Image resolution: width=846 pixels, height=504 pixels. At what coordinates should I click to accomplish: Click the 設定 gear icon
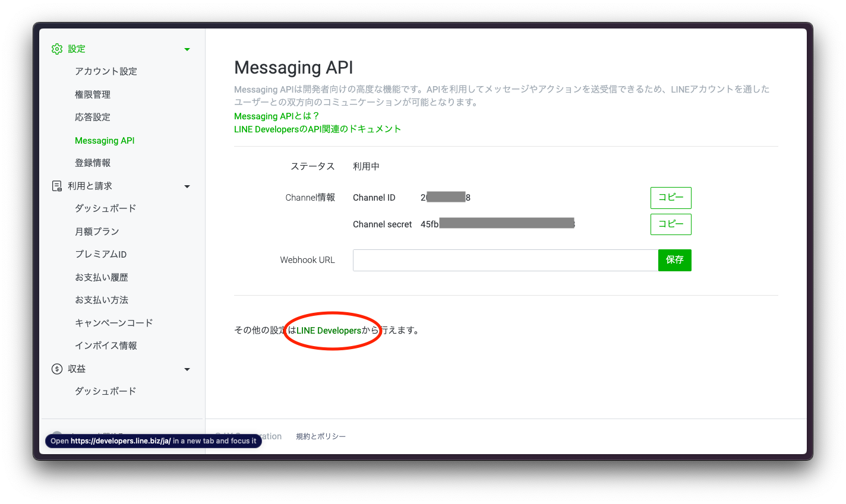[57, 49]
